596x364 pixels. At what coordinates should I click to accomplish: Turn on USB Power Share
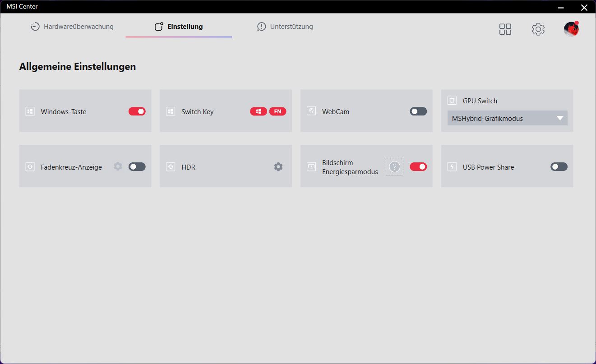tap(559, 167)
